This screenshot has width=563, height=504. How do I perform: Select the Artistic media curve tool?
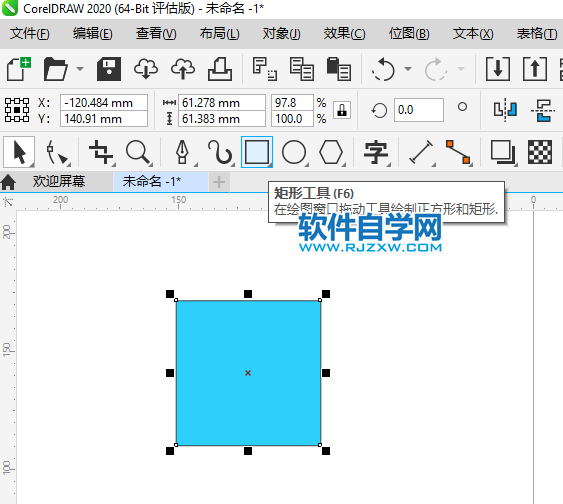coord(220,153)
